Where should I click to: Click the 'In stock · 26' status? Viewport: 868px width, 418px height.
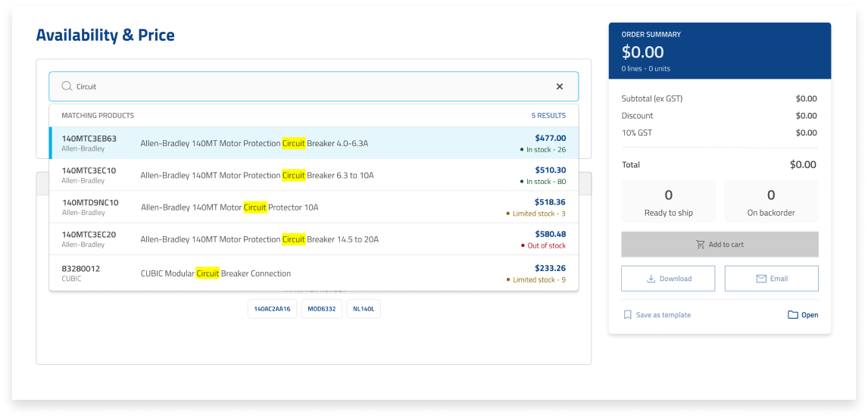542,149
